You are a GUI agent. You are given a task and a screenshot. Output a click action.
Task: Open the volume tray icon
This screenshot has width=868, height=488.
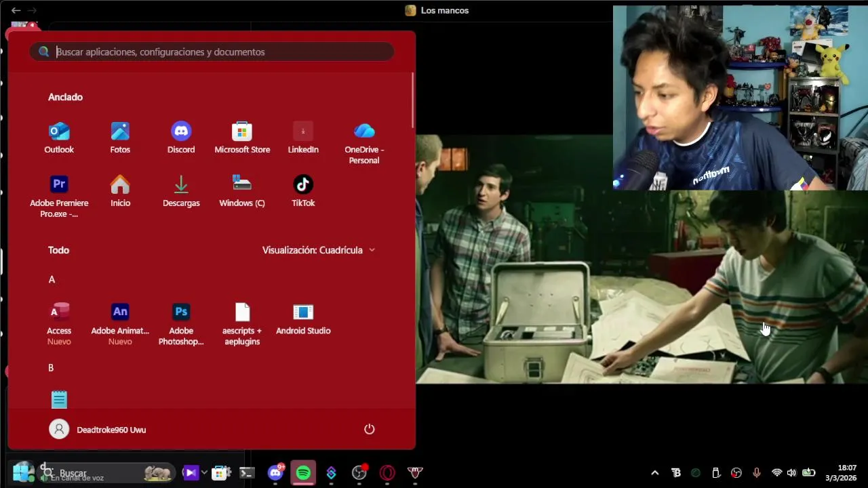click(791, 472)
